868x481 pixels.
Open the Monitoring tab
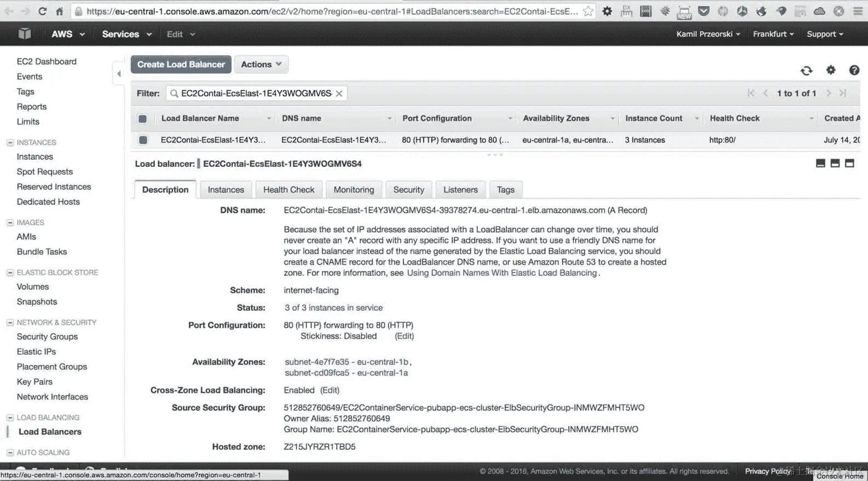coord(354,190)
